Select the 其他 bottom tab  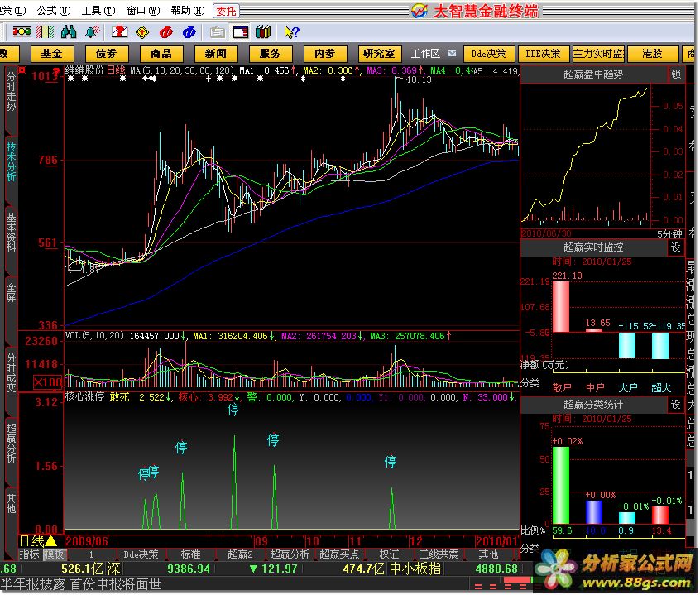[x=488, y=554]
